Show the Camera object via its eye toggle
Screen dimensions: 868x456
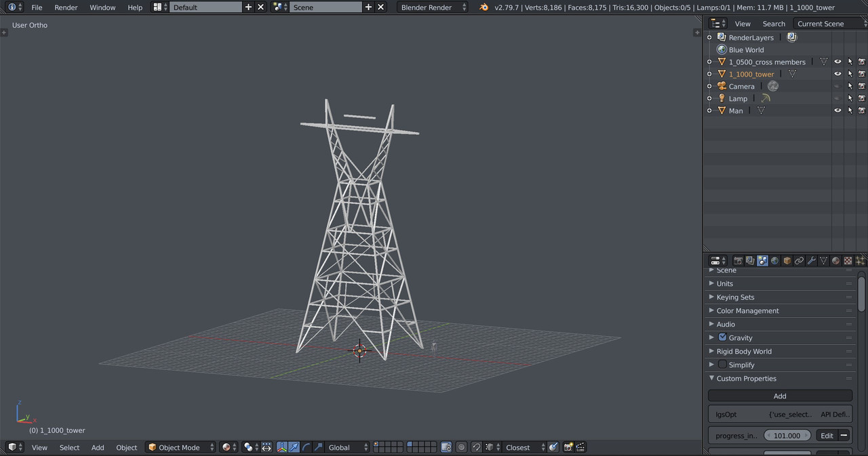837,86
